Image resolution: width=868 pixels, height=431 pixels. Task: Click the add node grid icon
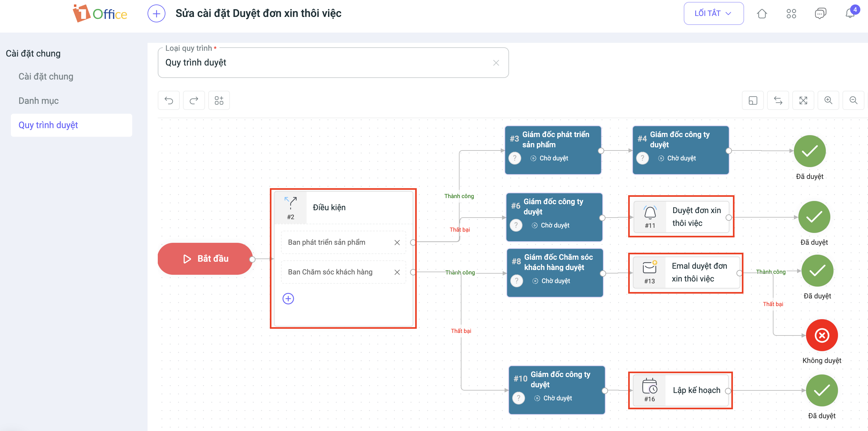[x=219, y=100]
